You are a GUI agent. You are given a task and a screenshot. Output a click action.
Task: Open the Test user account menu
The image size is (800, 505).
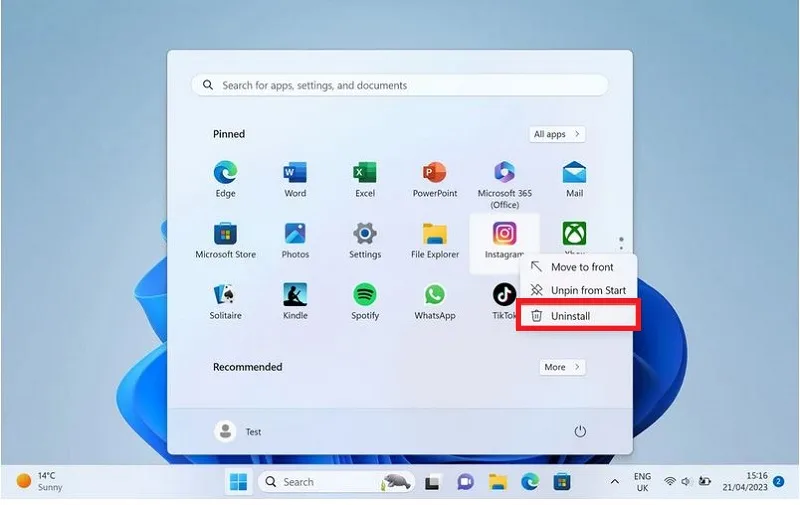[238, 432]
